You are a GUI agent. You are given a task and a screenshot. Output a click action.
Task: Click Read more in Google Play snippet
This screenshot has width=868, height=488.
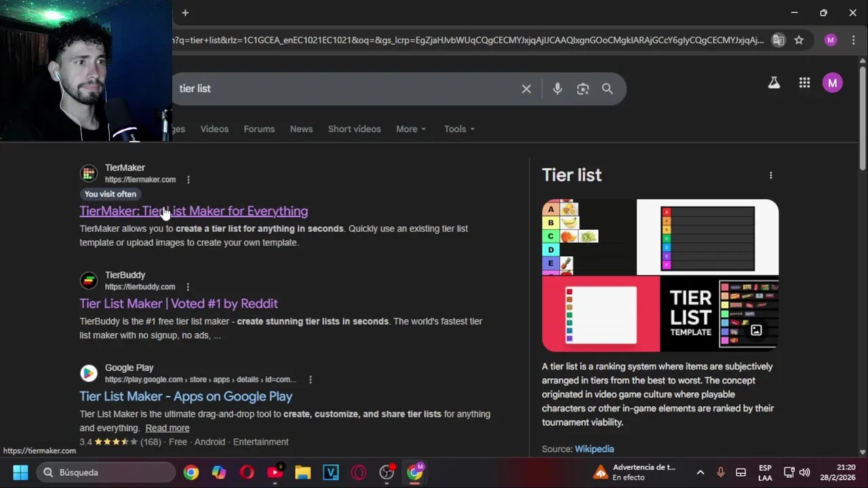pos(167,428)
